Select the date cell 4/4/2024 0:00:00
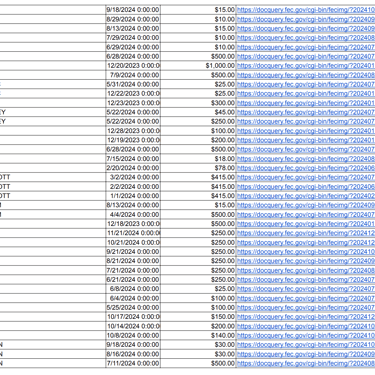The width and height of the screenshot is (375, 375). tap(133, 214)
